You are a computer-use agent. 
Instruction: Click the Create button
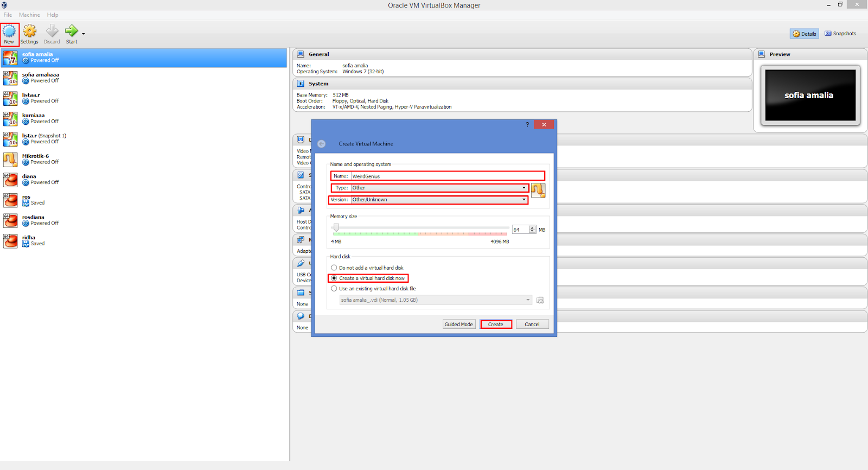pyautogui.click(x=496, y=325)
